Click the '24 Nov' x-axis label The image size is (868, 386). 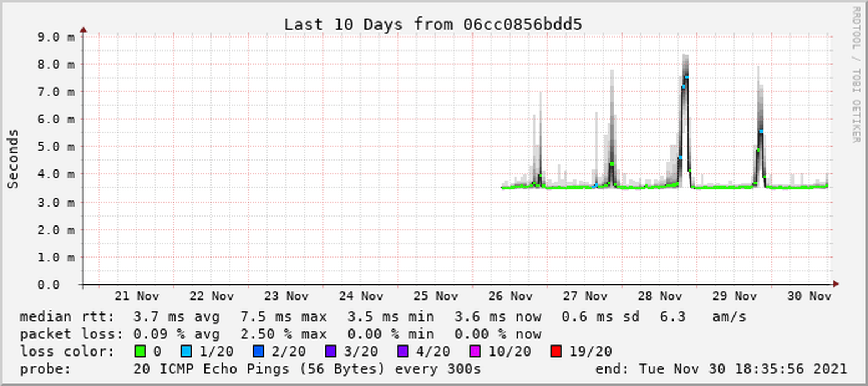361,296
